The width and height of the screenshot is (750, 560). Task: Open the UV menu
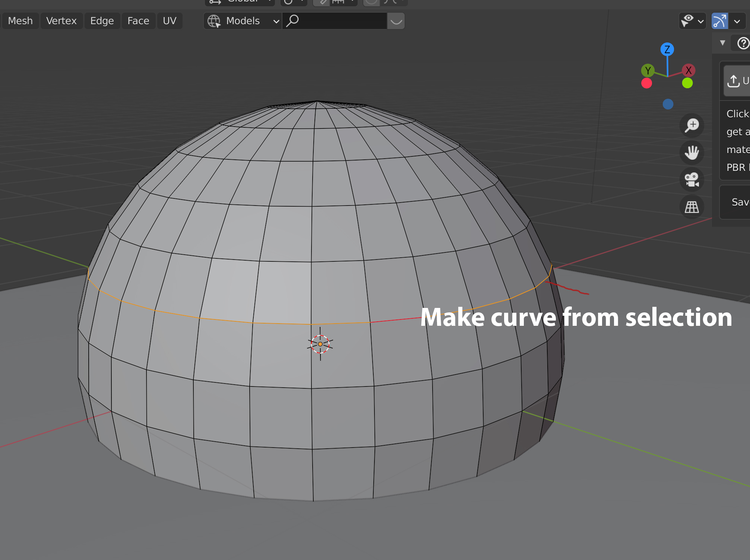[x=170, y=21]
